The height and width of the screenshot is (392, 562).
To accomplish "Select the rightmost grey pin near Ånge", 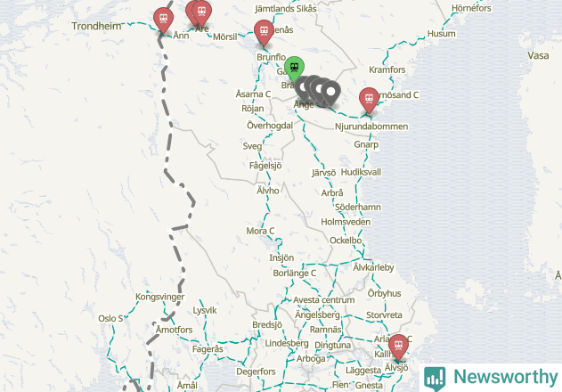I will point(330,94).
